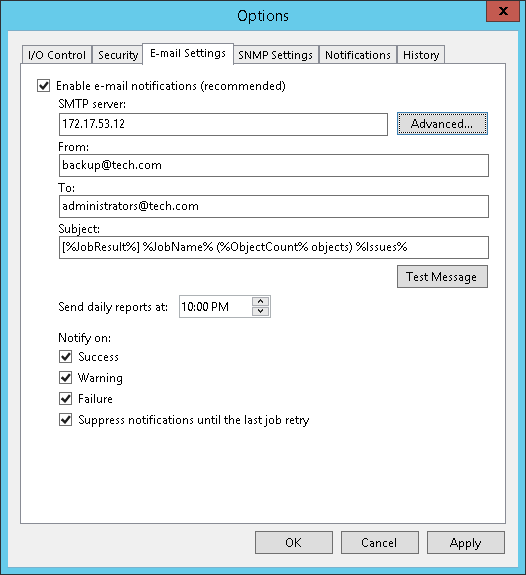Image resolution: width=526 pixels, height=575 pixels.
Task: Open the SNMP Settings tab
Action: point(275,55)
